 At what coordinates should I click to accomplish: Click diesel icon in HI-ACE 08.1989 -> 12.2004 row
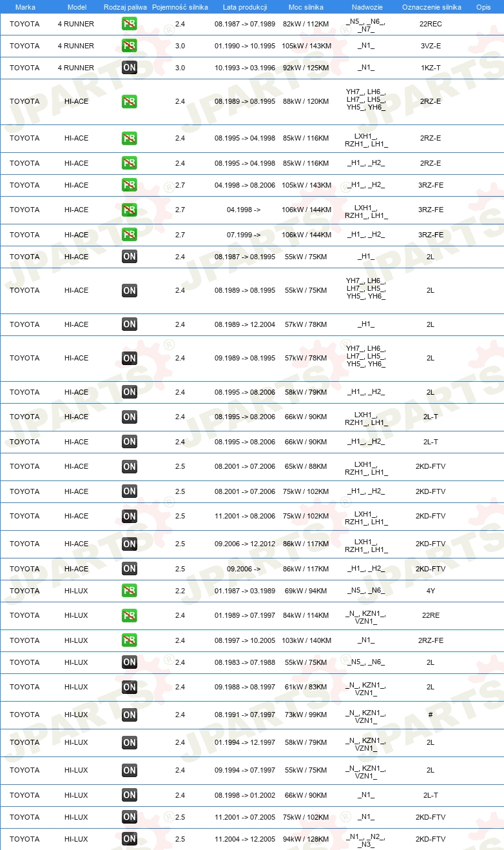point(130,324)
